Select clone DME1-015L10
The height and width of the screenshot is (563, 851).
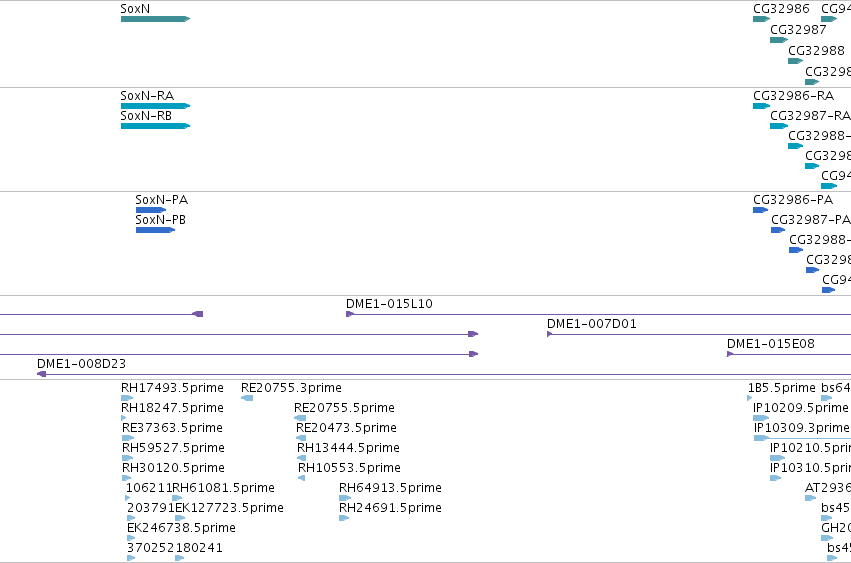599,314
